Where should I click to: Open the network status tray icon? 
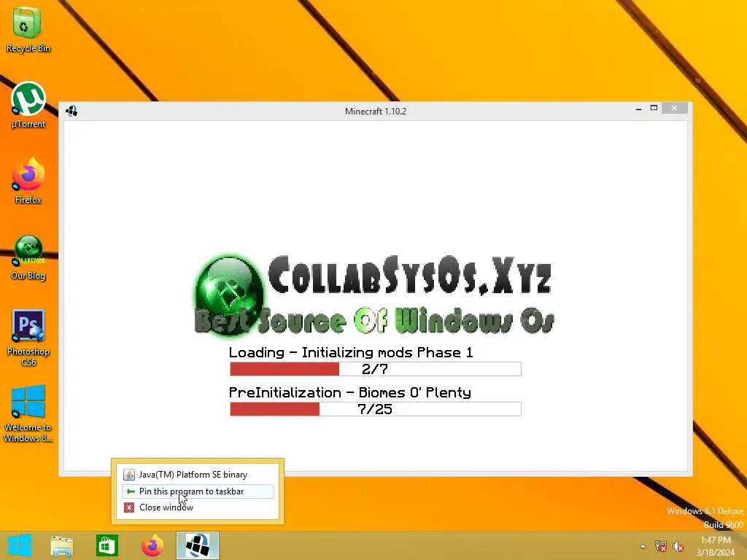660,546
